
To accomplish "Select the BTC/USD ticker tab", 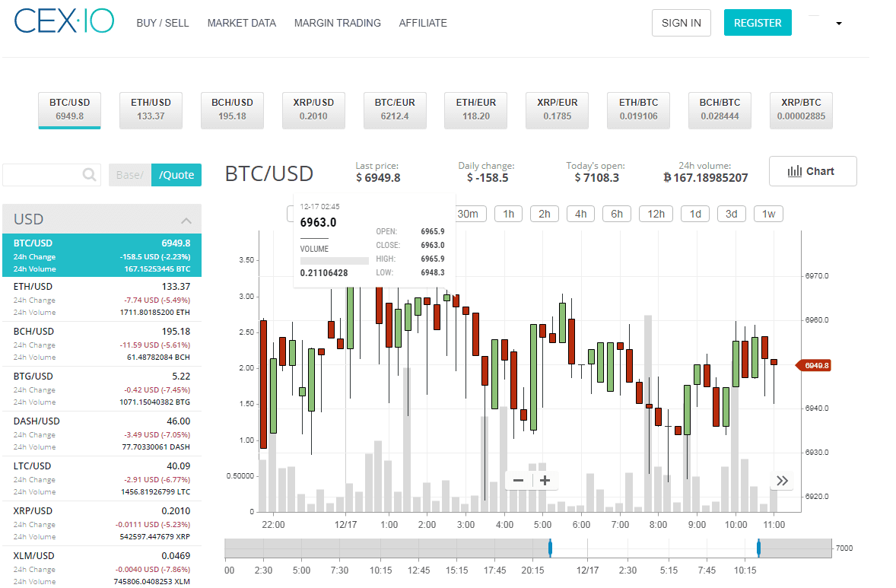I will [70, 110].
